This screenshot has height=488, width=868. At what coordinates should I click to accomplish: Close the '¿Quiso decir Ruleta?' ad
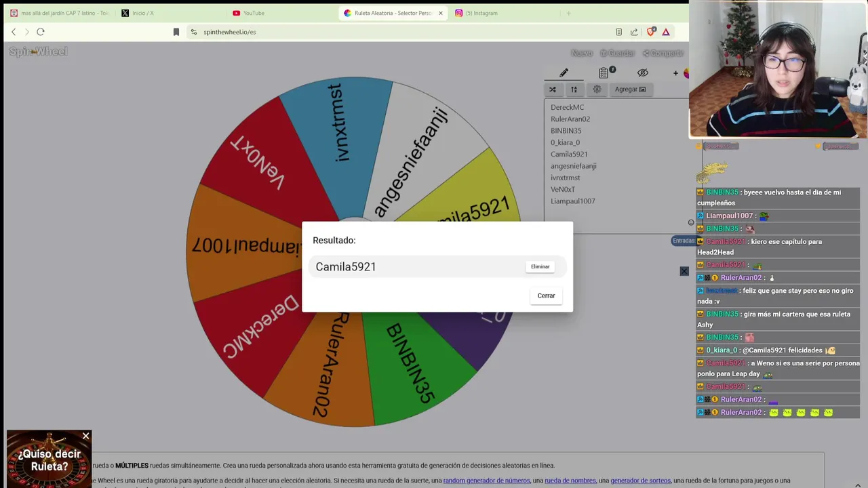tap(86, 436)
